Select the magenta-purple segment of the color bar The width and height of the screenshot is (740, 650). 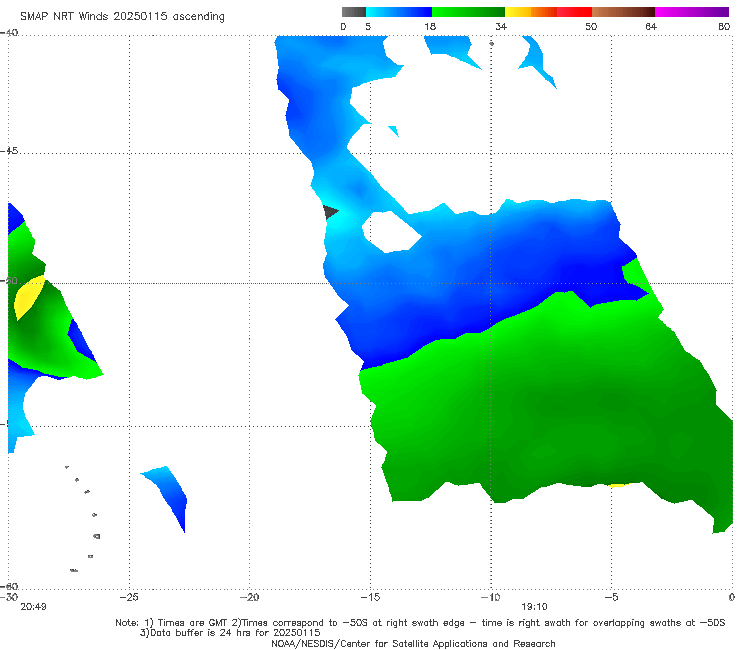(x=692, y=12)
